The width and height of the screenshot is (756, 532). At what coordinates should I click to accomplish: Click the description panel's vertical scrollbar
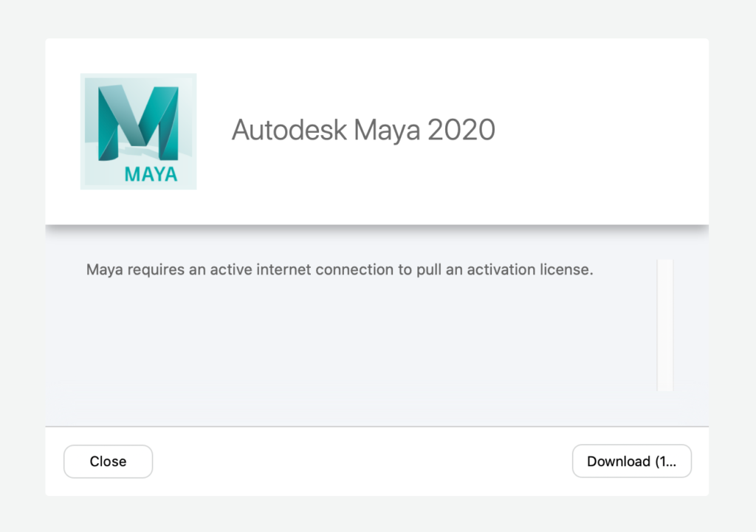(665, 325)
